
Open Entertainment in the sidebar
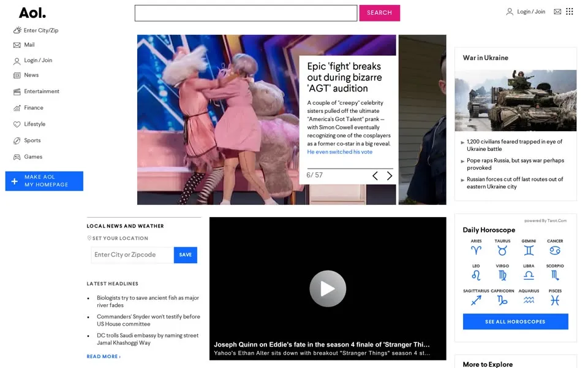[x=42, y=91]
